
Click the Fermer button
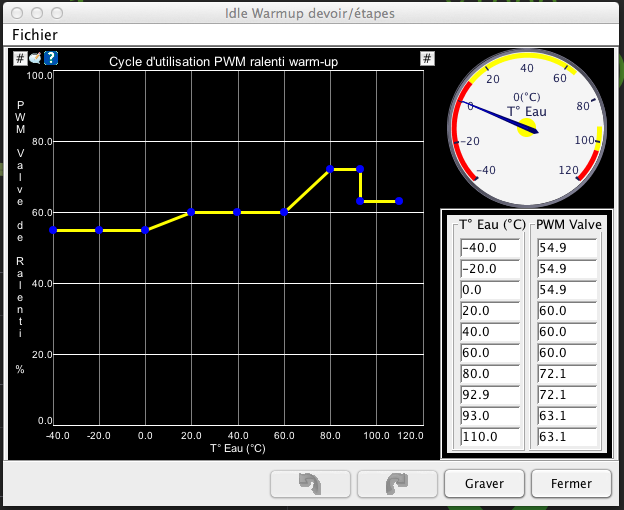point(571,483)
